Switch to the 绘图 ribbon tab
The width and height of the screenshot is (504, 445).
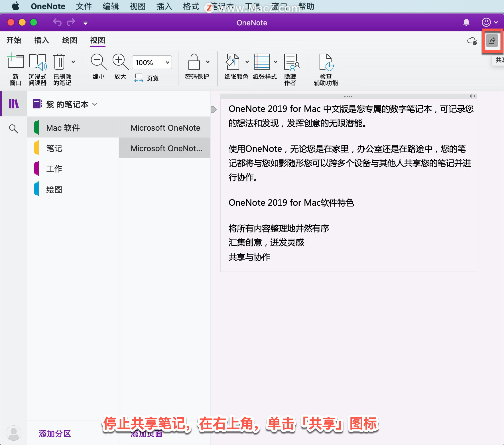click(x=70, y=40)
